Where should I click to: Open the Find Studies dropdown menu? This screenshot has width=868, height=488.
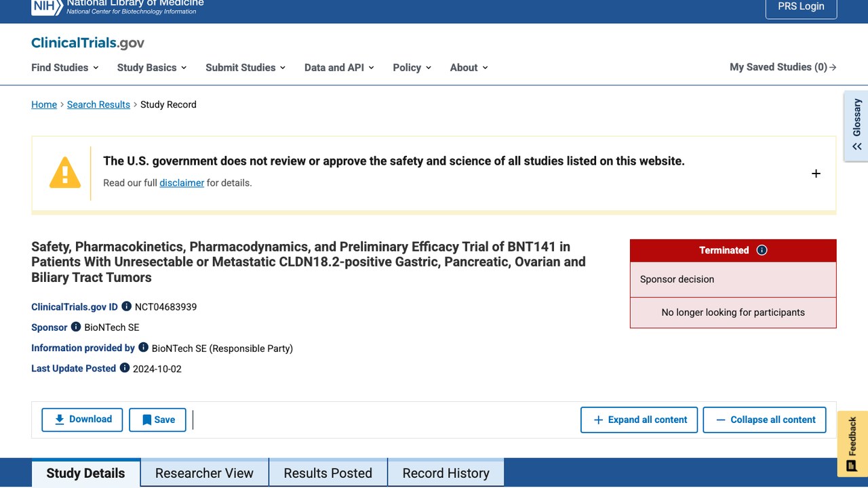(x=65, y=67)
